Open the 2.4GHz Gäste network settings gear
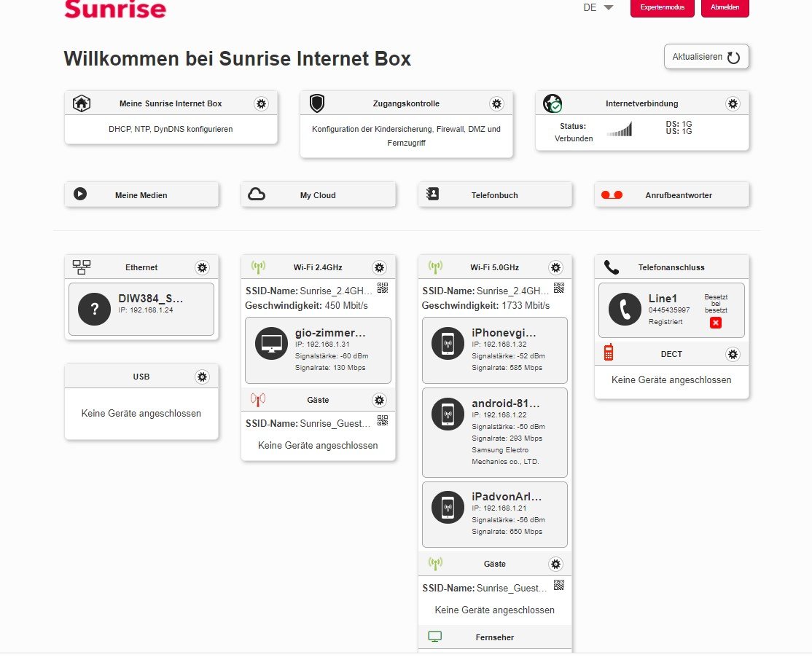The height and width of the screenshot is (657, 812). coord(380,400)
